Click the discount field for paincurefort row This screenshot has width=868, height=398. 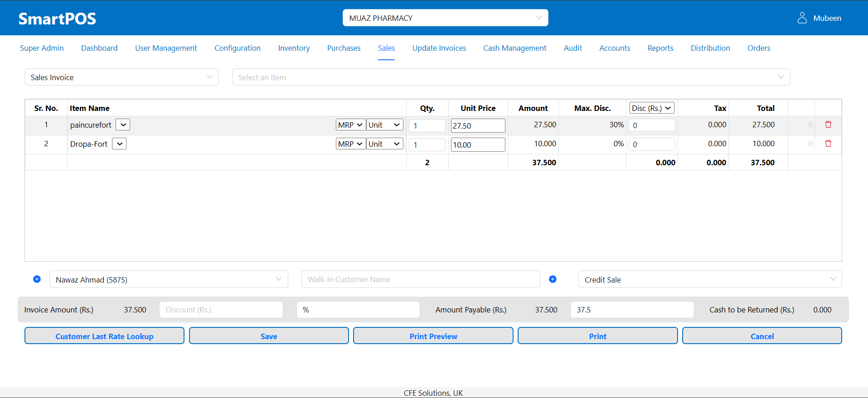652,125
